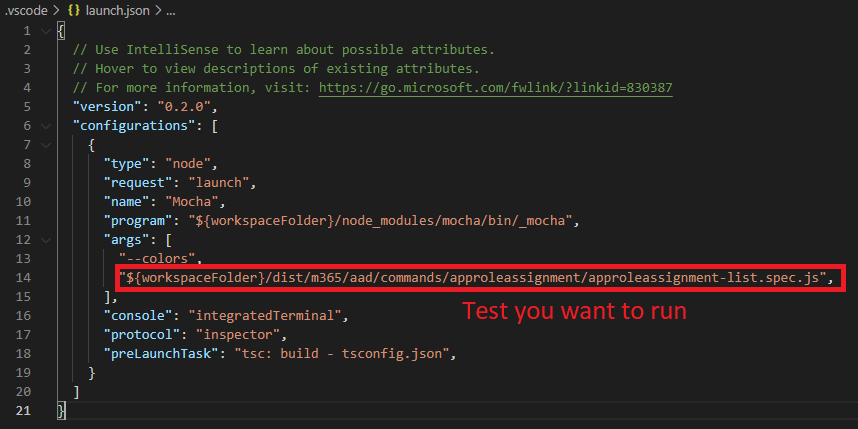Click line number 5 in the gutter
The image size is (858, 429).
27,107
